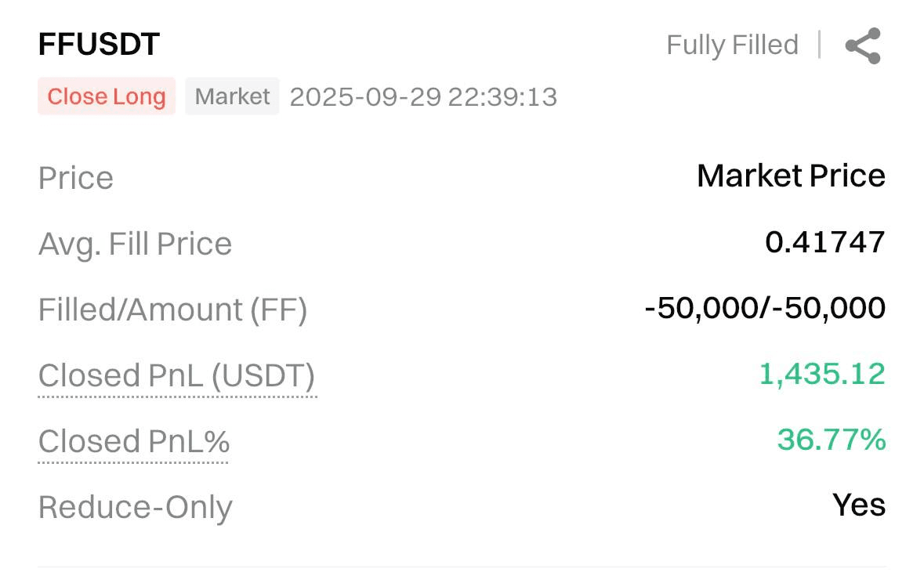This screenshot has width=924, height=576.
Task: Select the Market order type tag
Action: (232, 96)
